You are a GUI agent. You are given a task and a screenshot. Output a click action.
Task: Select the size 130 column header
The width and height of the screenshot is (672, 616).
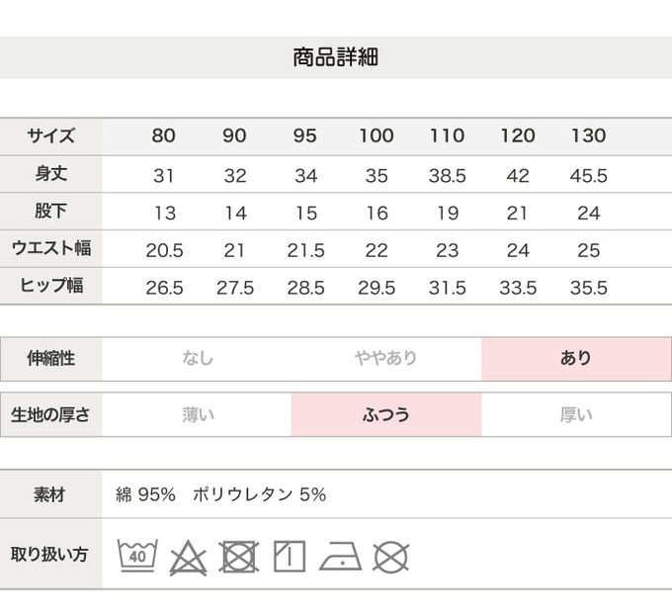pos(589,136)
